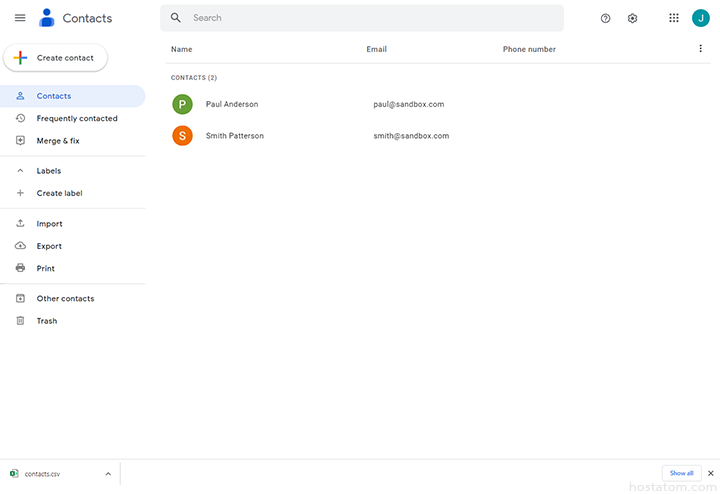Open the Google apps grid

coord(673,18)
